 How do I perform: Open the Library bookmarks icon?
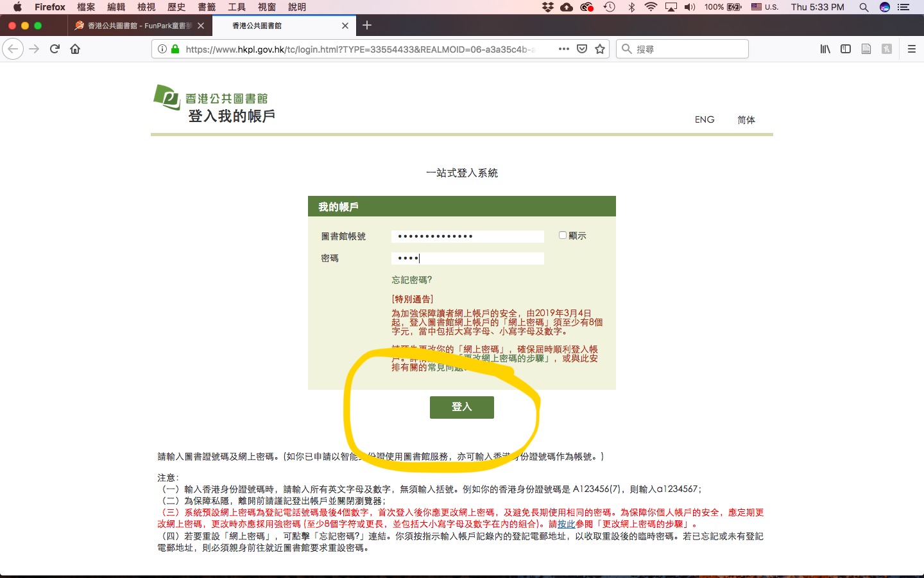(x=825, y=49)
